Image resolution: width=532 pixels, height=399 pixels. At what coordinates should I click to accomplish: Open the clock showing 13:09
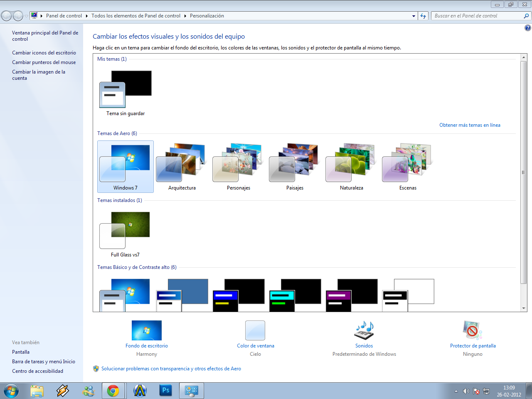(x=509, y=391)
